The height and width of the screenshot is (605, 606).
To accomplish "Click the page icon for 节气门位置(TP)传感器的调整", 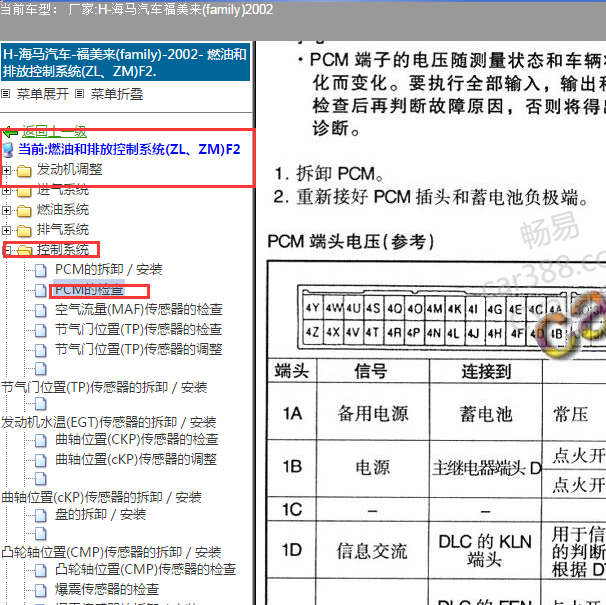I will pos(41,350).
